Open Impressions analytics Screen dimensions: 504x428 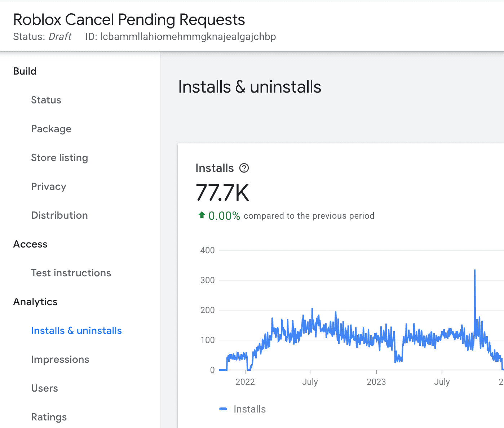pos(60,359)
